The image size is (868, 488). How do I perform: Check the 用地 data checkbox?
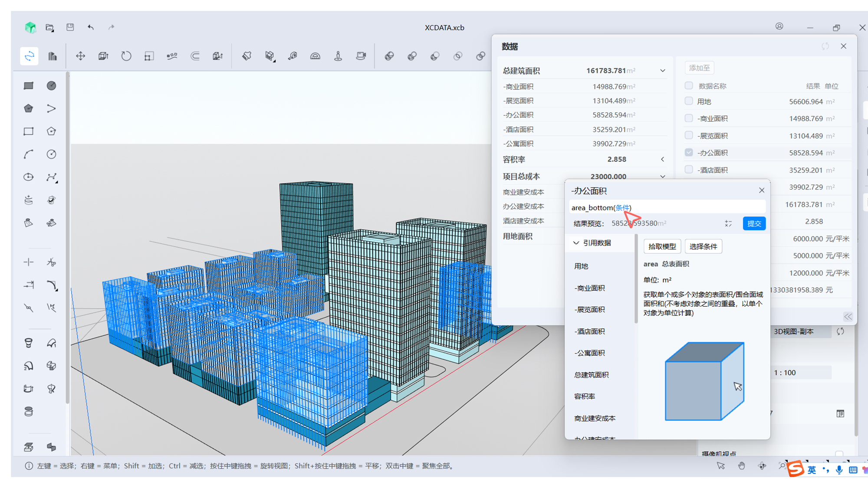689,101
